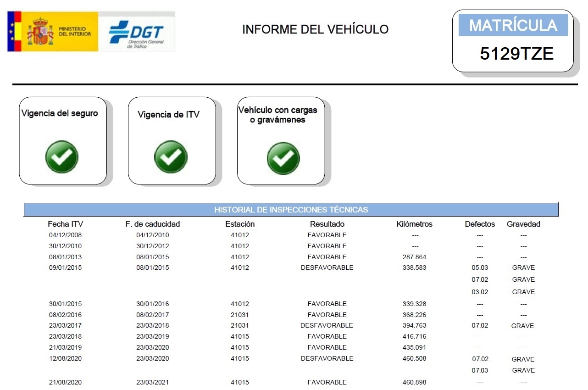Click the Historial de Inspecciones Técnicas header bar

(x=291, y=210)
